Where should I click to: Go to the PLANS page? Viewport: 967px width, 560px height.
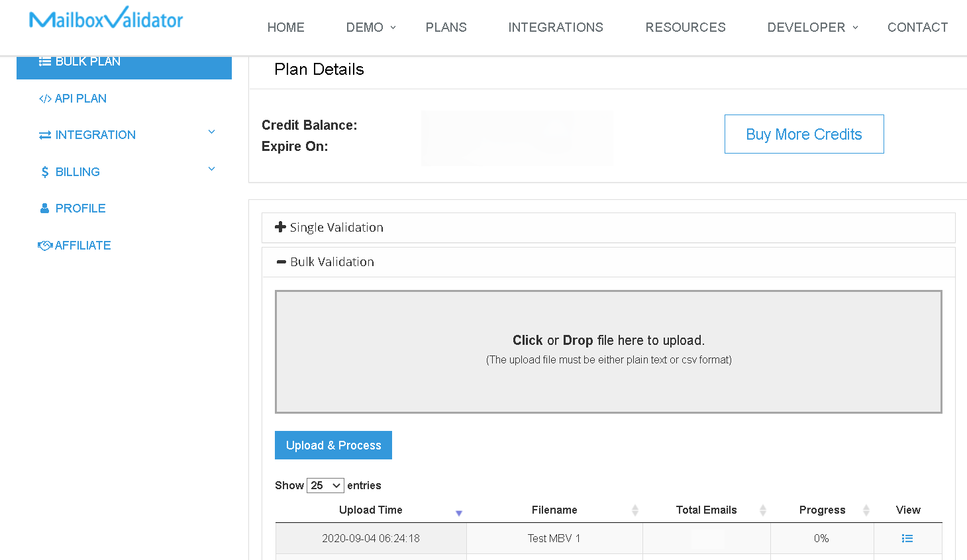coord(446,27)
